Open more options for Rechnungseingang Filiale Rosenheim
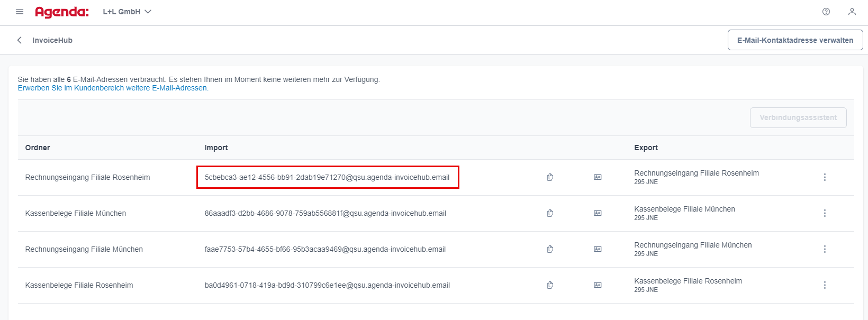The image size is (868, 320). (825, 177)
